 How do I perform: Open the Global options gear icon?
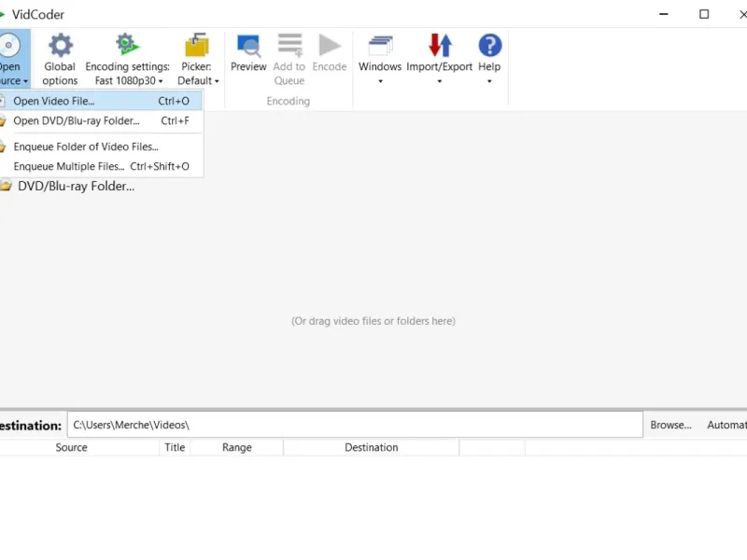coord(61,45)
